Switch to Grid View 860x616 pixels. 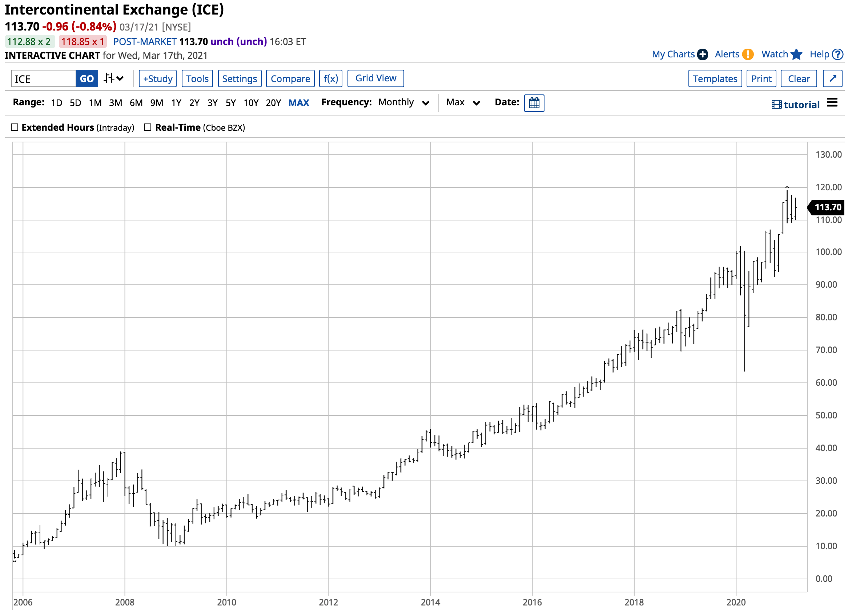coord(376,78)
